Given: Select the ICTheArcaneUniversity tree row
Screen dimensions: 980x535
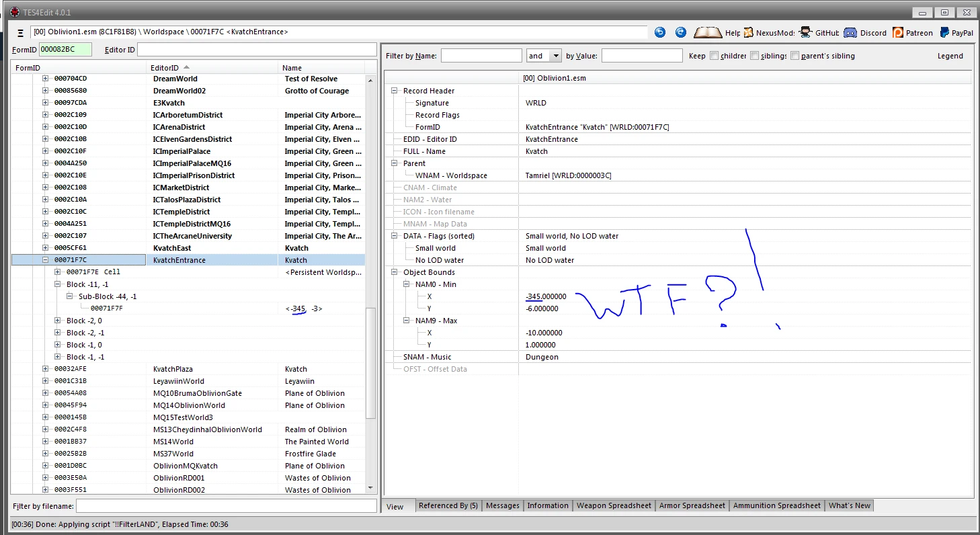Looking at the screenshot, I should pos(188,236).
